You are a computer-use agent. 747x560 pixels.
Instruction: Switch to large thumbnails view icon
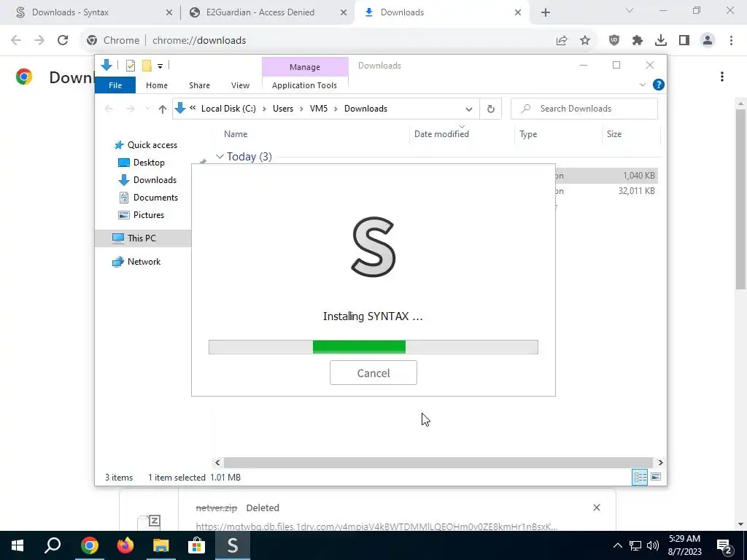click(656, 477)
